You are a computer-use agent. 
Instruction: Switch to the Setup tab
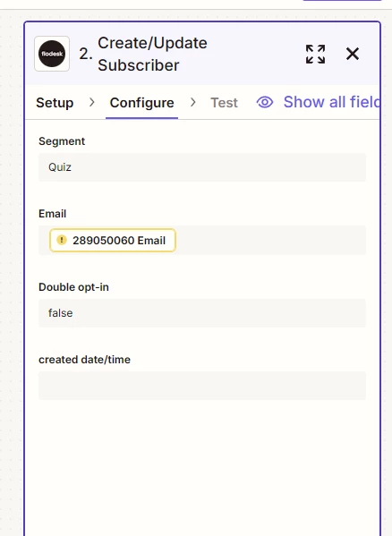(x=55, y=103)
